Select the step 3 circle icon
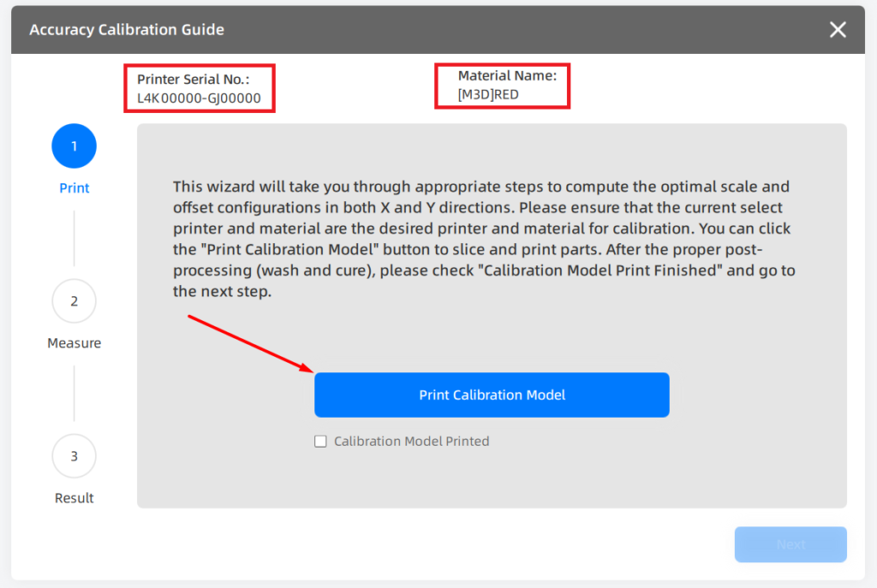877x588 pixels. [x=74, y=456]
